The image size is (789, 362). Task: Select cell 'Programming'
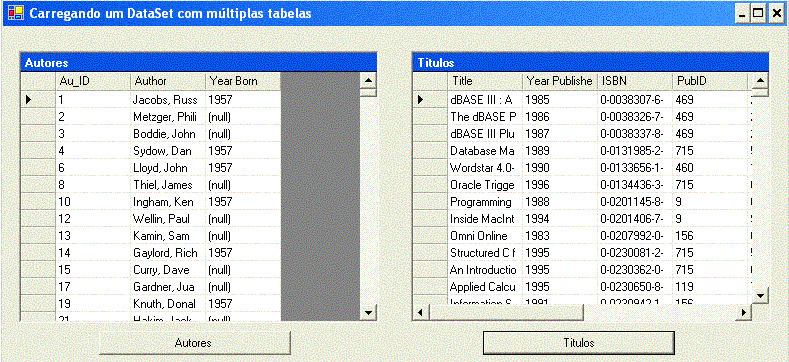[485, 202]
